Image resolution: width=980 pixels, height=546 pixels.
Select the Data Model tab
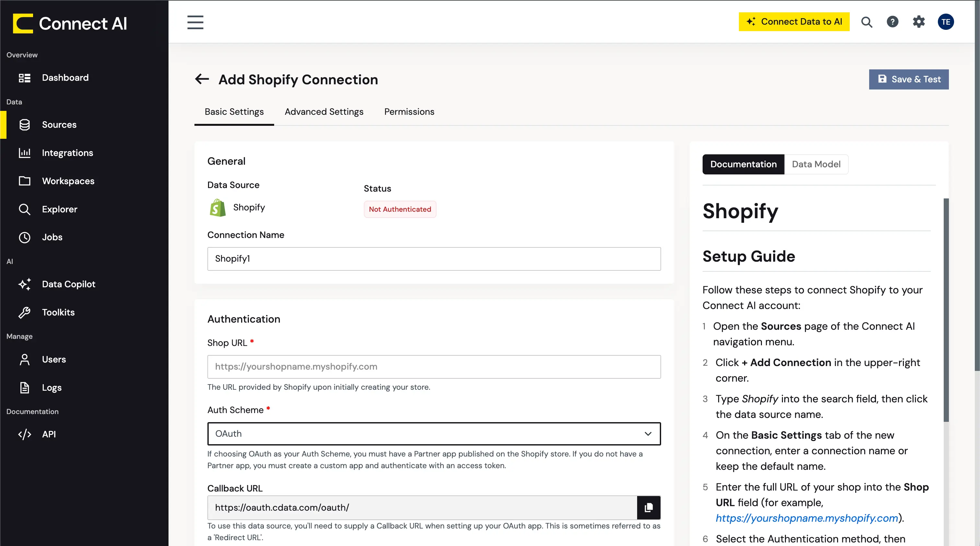816,164
